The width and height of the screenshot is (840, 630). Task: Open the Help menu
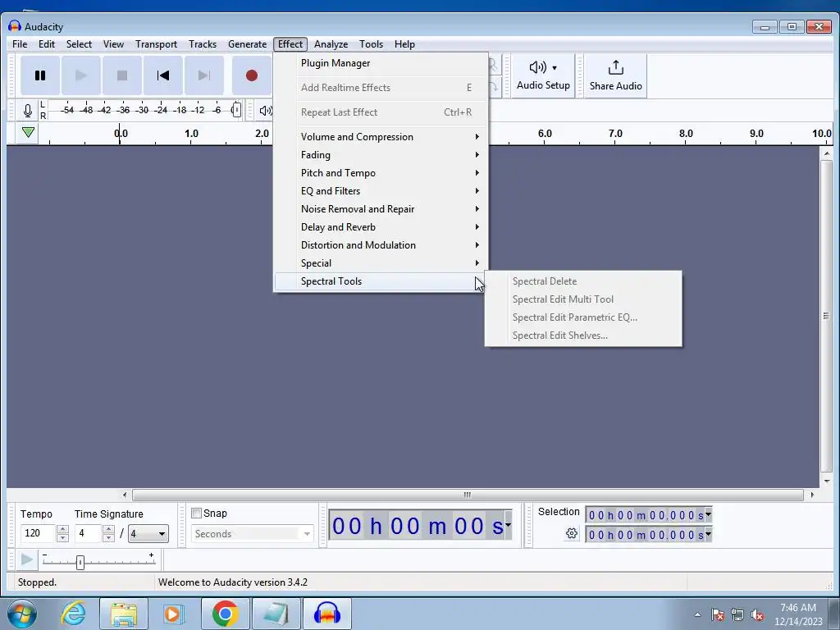pos(404,44)
